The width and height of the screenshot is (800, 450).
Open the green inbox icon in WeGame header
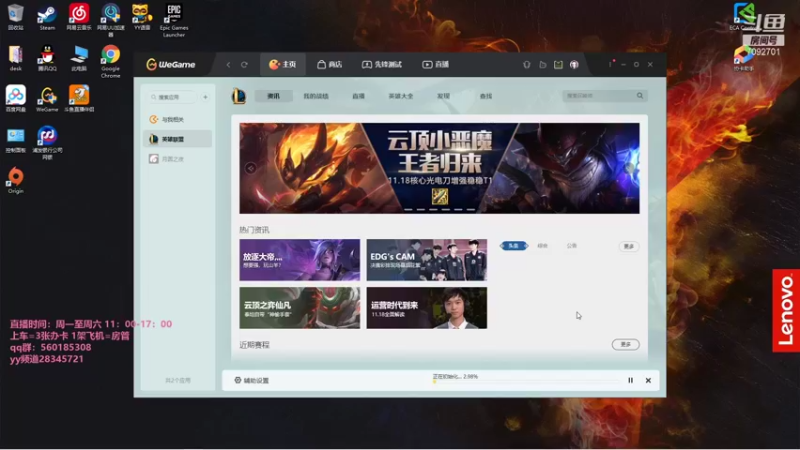tap(558, 65)
